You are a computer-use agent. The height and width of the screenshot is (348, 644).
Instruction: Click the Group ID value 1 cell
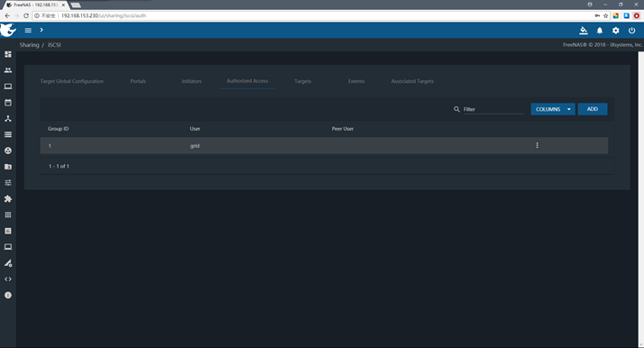coord(50,146)
